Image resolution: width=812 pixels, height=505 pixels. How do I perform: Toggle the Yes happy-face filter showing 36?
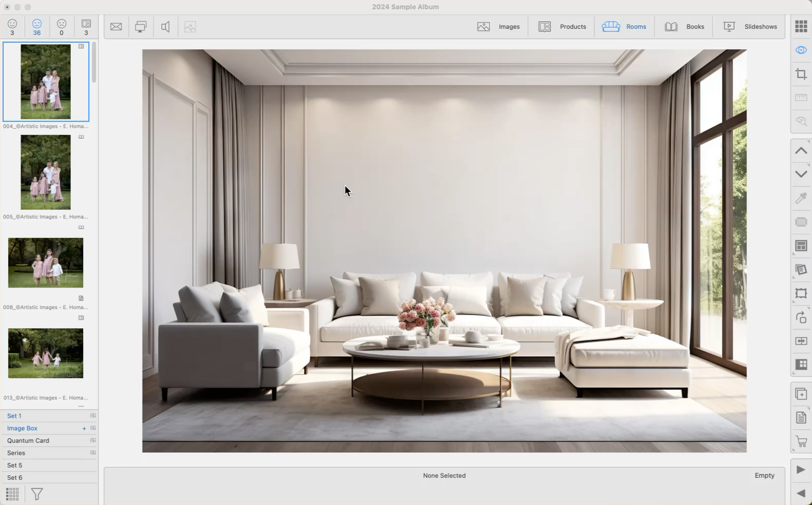click(36, 27)
